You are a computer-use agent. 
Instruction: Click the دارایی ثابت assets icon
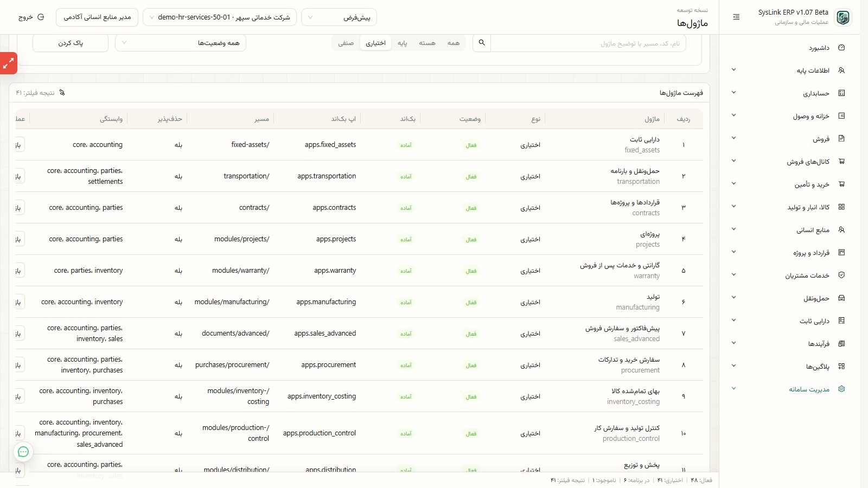[841, 321]
